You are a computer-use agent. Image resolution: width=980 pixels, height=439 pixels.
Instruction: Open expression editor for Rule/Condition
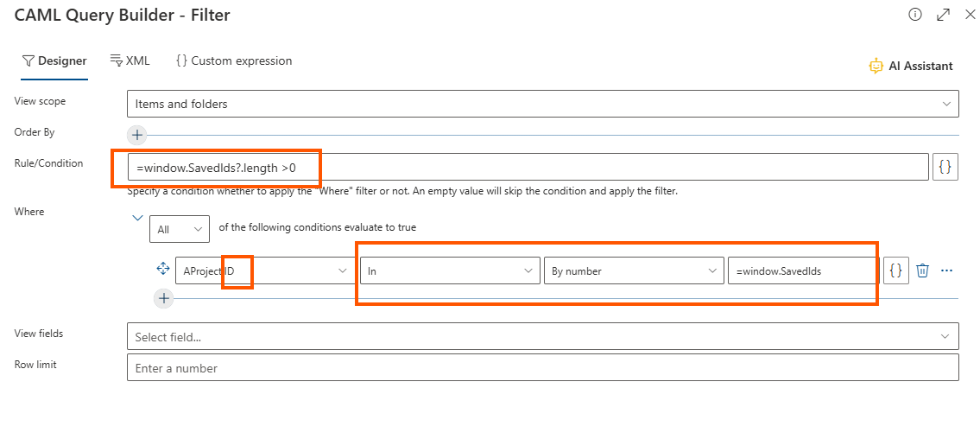[945, 167]
